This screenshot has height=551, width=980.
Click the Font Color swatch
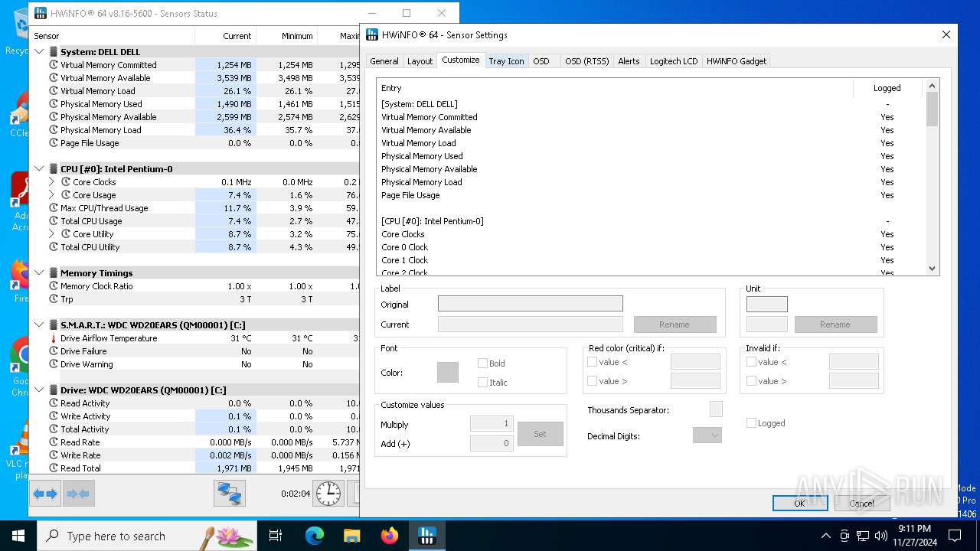click(448, 373)
